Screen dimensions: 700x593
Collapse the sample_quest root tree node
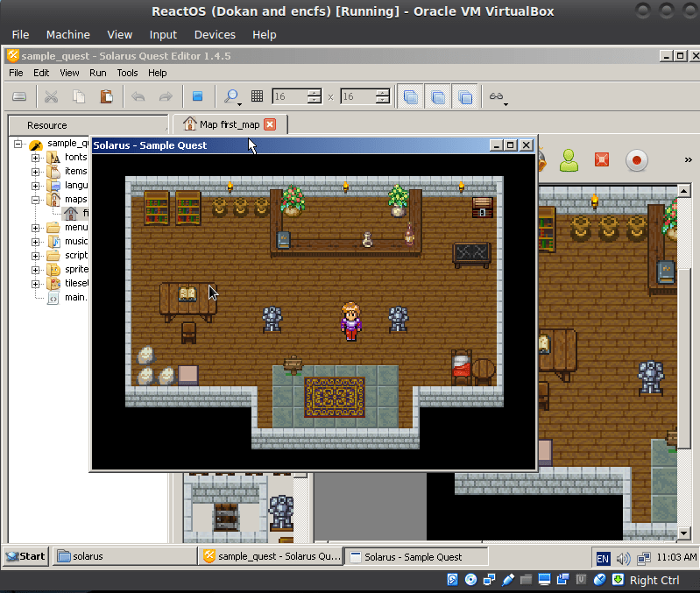tap(18, 144)
